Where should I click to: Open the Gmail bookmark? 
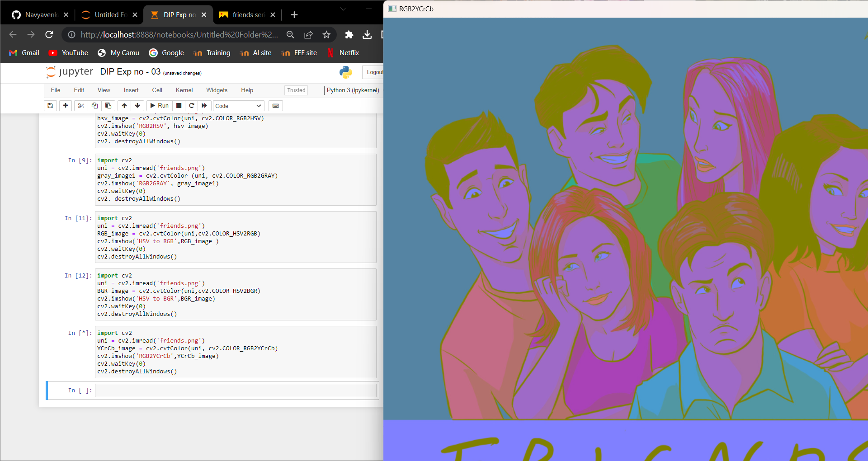[x=24, y=53]
